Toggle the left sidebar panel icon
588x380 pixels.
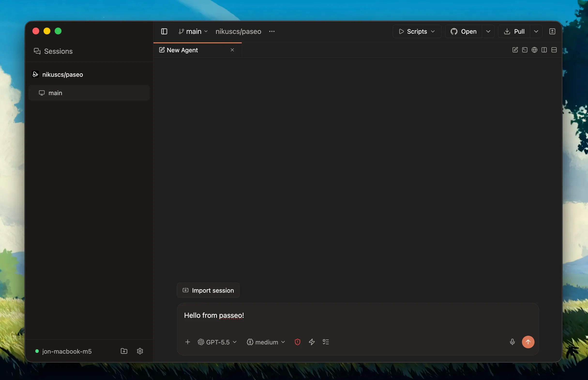tap(164, 31)
